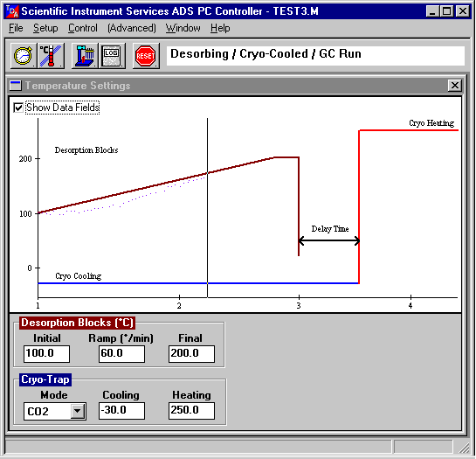The height and width of the screenshot is (459, 476).
Task: Open the Control menu
Action: click(83, 28)
